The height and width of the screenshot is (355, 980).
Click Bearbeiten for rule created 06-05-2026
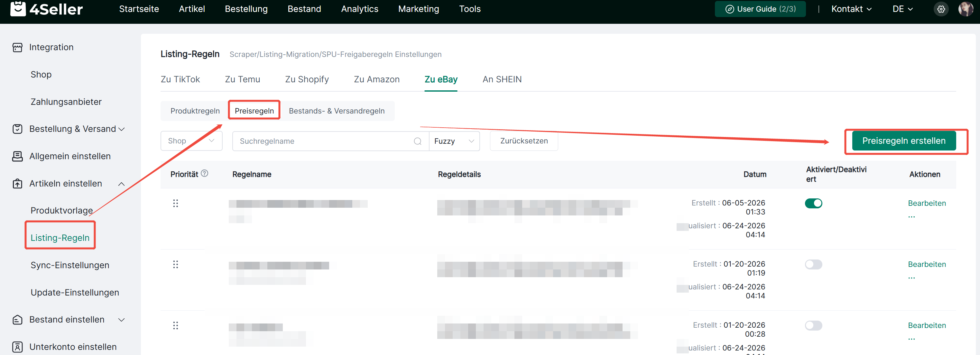(x=927, y=203)
